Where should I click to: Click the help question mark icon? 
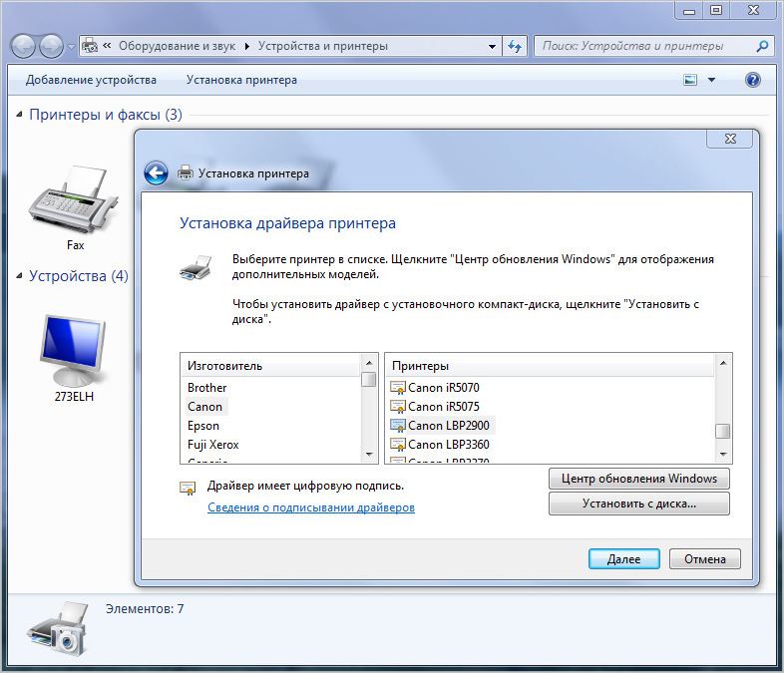click(x=753, y=80)
